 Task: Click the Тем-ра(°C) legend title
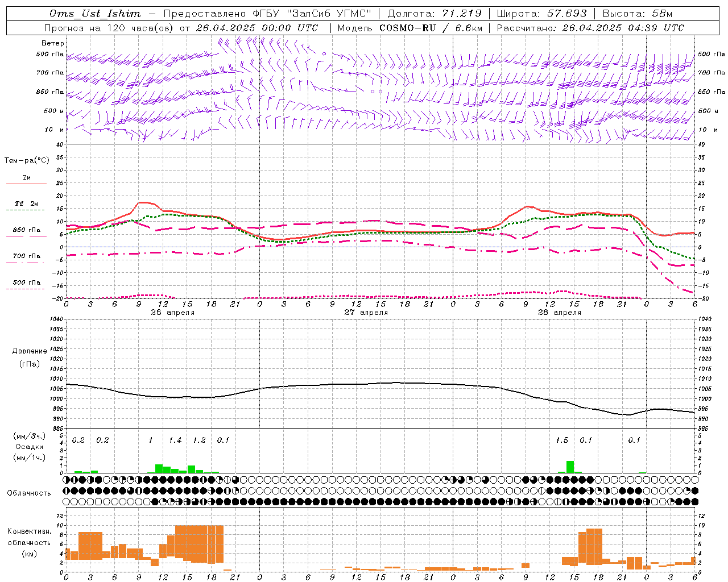click(27, 161)
